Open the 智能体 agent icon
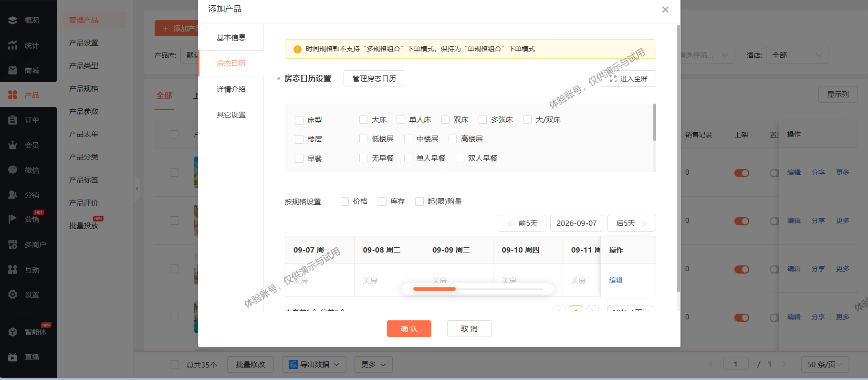The height and width of the screenshot is (380, 868). [13, 332]
